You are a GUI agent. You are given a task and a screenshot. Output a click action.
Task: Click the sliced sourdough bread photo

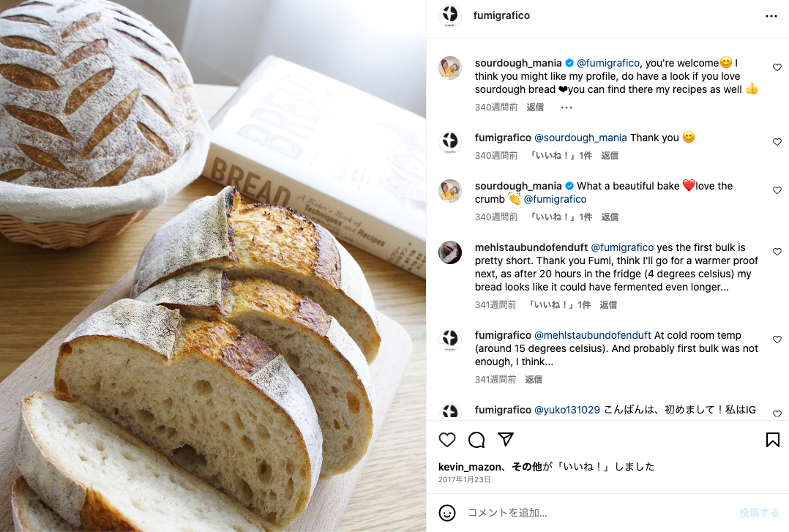pos(213,266)
